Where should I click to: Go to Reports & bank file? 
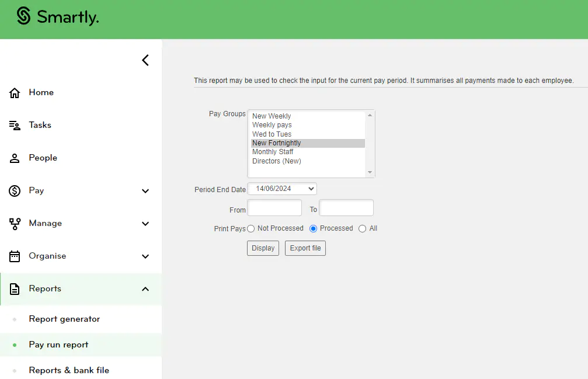coord(68,370)
